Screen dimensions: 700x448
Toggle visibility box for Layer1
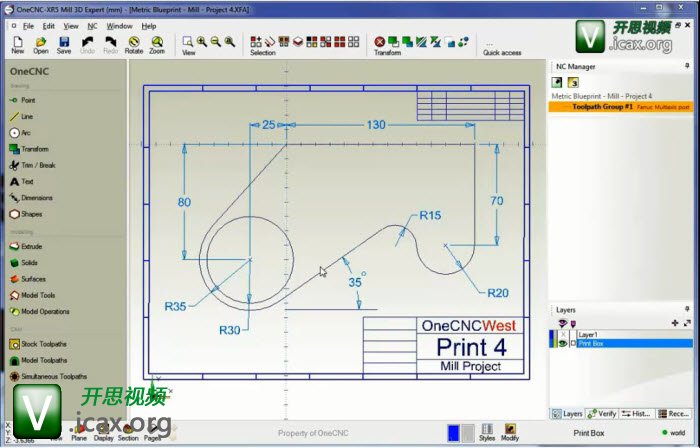[x=563, y=334]
